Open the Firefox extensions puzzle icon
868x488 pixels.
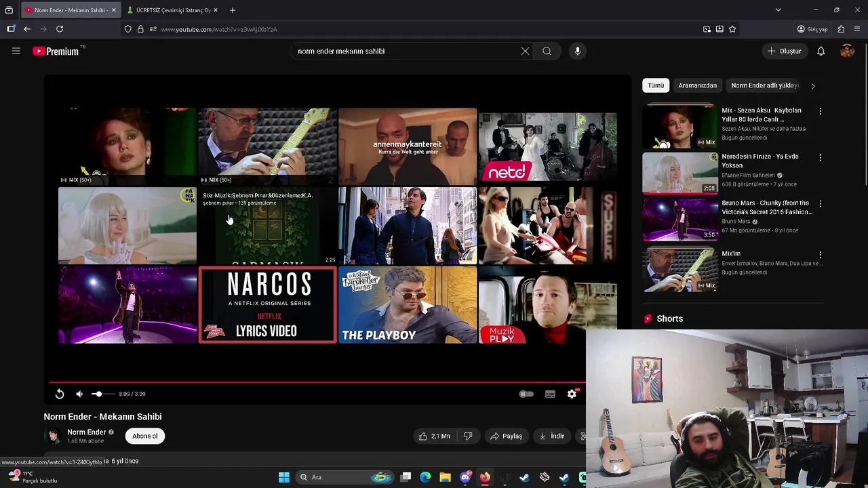point(841,29)
